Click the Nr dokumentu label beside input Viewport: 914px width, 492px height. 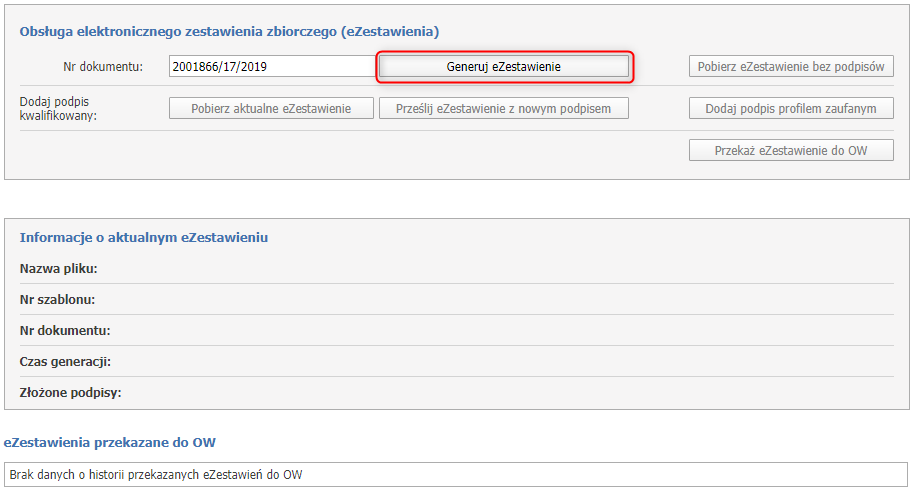[103, 67]
